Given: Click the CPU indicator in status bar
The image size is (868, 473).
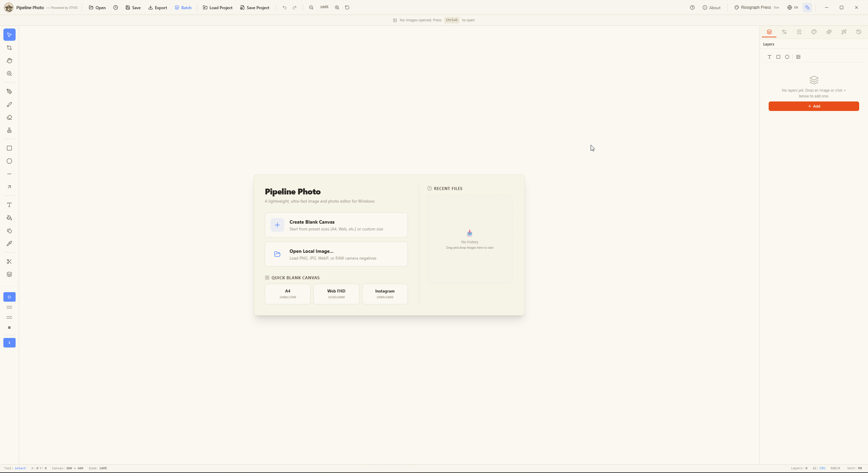Looking at the screenshot, I should tap(823, 468).
